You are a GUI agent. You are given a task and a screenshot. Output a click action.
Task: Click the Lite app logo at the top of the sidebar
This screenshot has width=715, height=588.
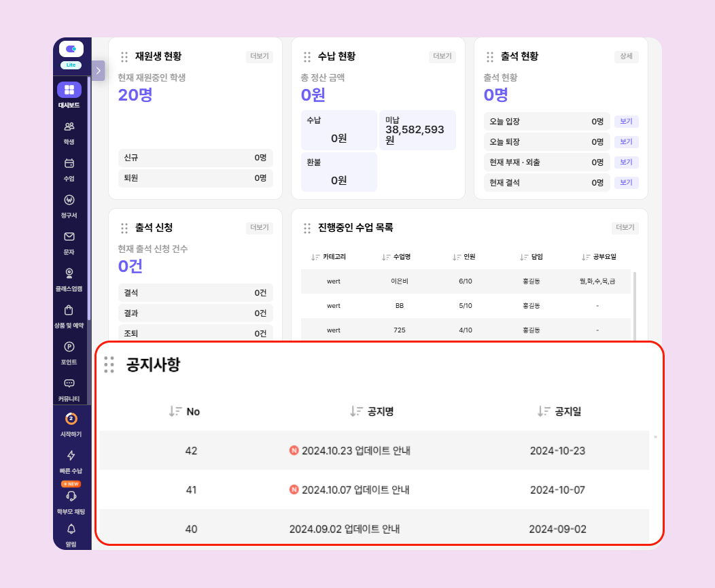[71, 49]
